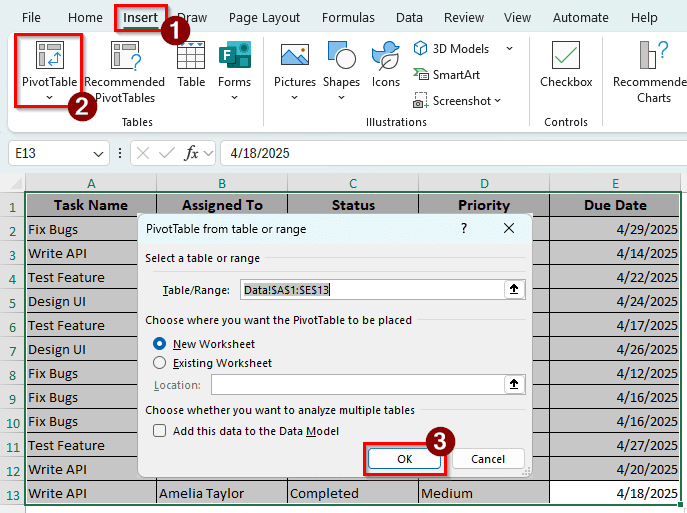Screen dimensions: 687x513
Task: Switch to the Page Layout tab
Action: [264, 17]
